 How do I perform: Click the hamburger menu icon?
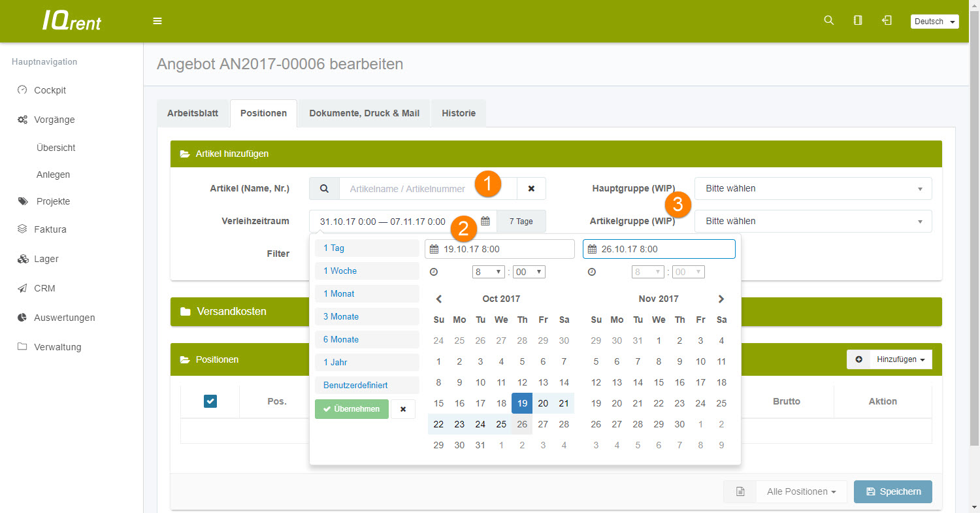(157, 21)
